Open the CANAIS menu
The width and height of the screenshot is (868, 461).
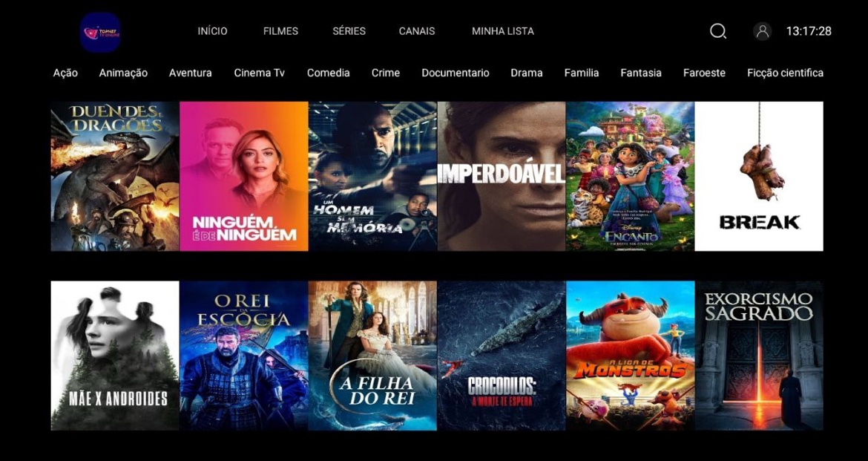(417, 31)
